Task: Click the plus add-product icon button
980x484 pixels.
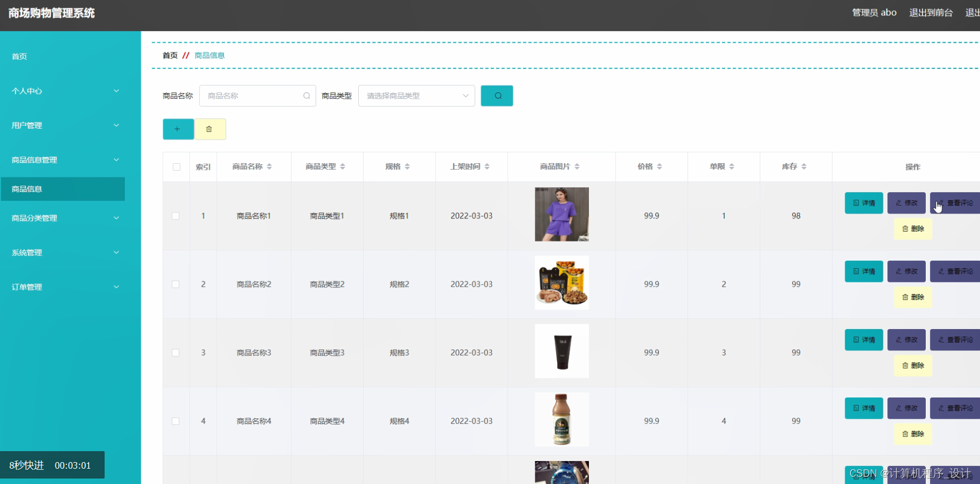Action: [178, 129]
